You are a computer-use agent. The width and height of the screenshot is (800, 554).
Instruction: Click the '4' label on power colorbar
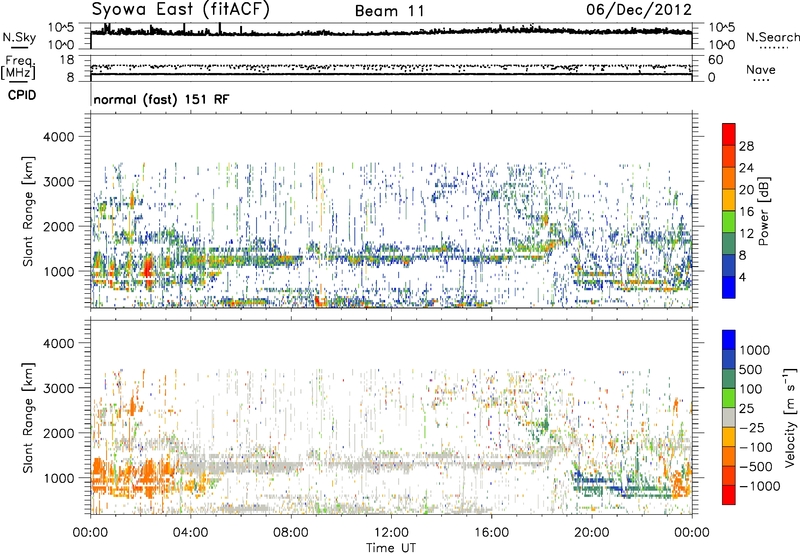pos(742,278)
